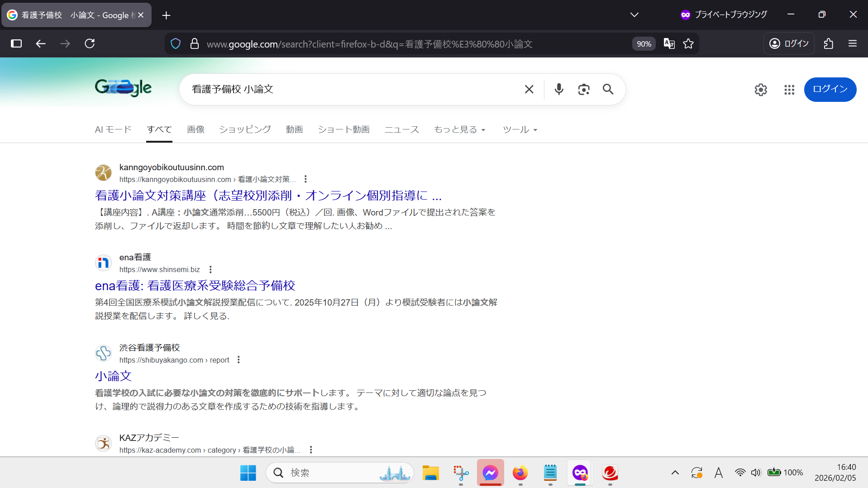The image size is (868, 488).
Task: Open the ena看護 医療系受験総合予備校 link
Action: point(195,286)
